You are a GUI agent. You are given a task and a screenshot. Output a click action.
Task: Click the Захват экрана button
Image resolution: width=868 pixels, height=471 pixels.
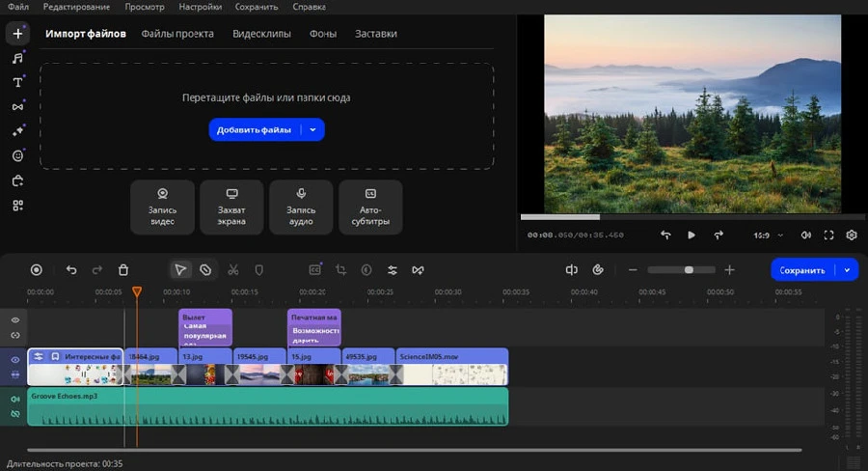point(231,207)
